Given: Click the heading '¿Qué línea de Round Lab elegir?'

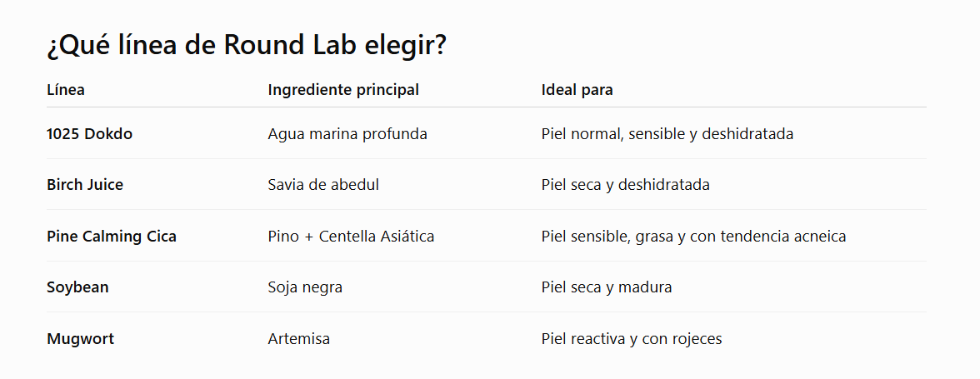Looking at the screenshot, I should [x=247, y=46].
